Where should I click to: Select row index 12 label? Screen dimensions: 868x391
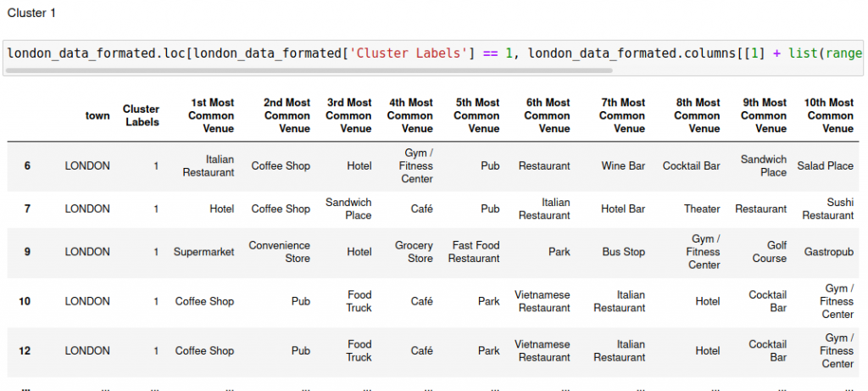pyautogui.click(x=25, y=350)
